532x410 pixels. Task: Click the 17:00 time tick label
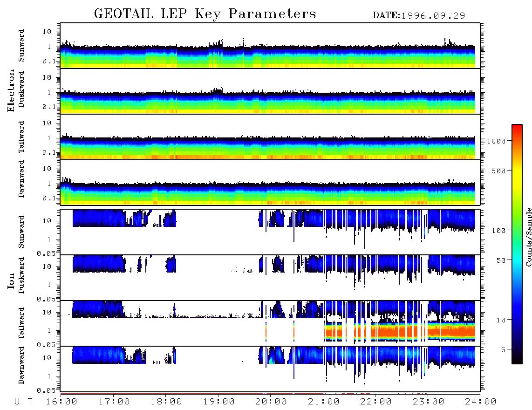click(x=114, y=402)
